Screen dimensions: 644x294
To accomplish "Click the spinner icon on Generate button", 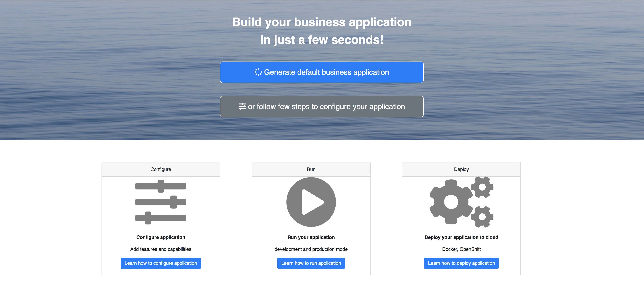I will [x=258, y=72].
